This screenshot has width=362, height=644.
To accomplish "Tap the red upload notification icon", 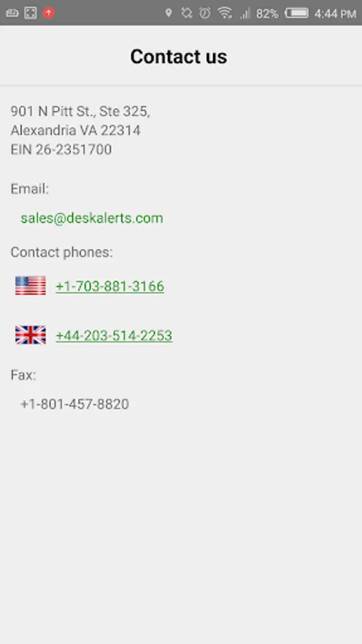I will tap(49, 13).
